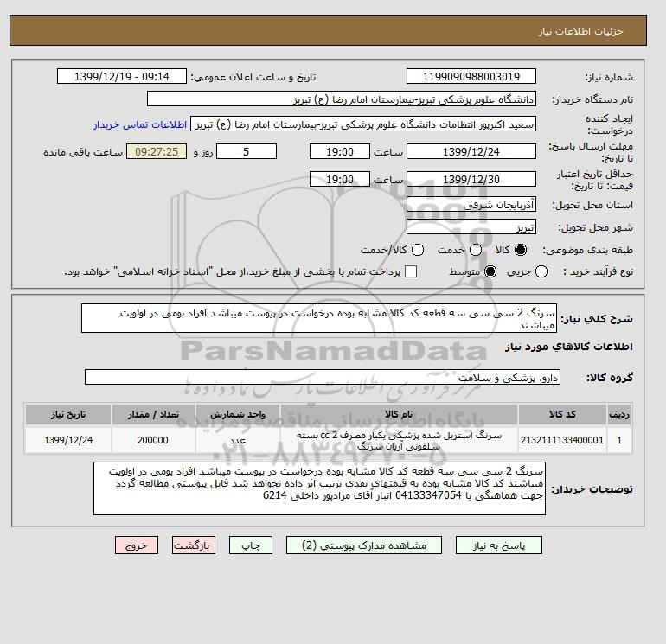Click the table need date cell 1399/12/24
This screenshot has height=644, width=666.
68,440
